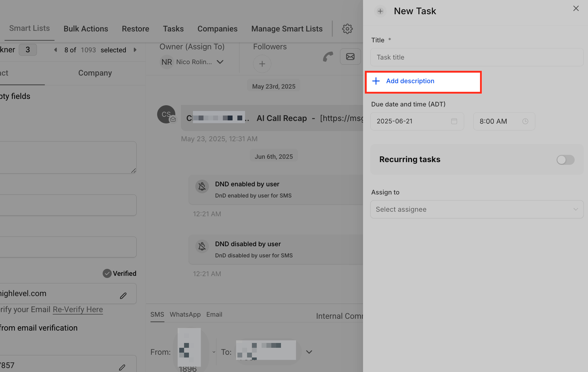Click pencil edit icon beside email field
Screen dimensions: 588x372
123,296
